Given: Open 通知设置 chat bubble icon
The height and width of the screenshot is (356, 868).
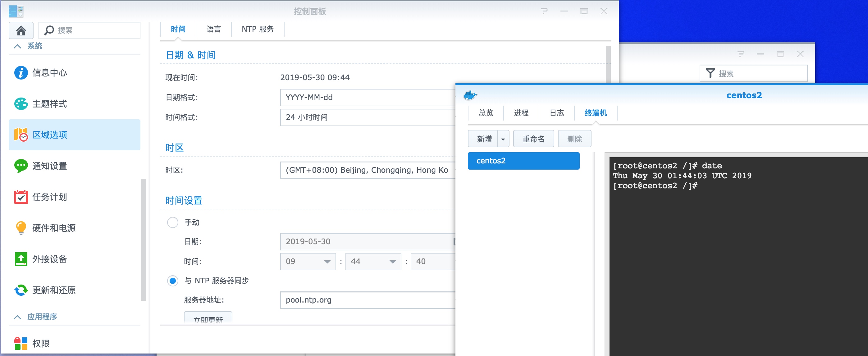Looking at the screenshot, I should coord(21,166).
